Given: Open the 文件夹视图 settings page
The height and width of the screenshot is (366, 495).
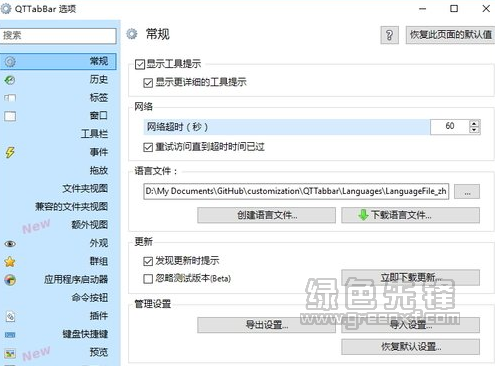Looking at the screenshot, I should 58,189.
